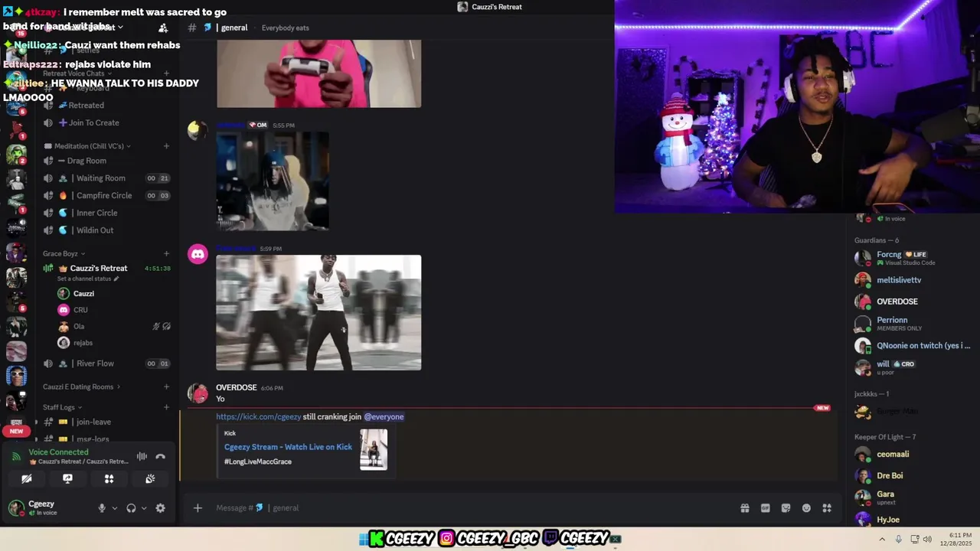Open the Kick embed thumbnail image
This screenshot has height=551, width=980.
coord(374,449)
